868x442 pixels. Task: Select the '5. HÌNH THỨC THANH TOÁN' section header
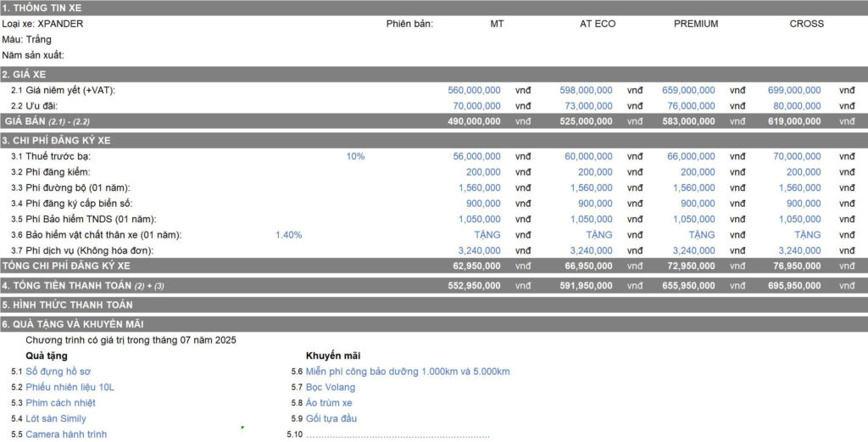(x=68, y=305)
